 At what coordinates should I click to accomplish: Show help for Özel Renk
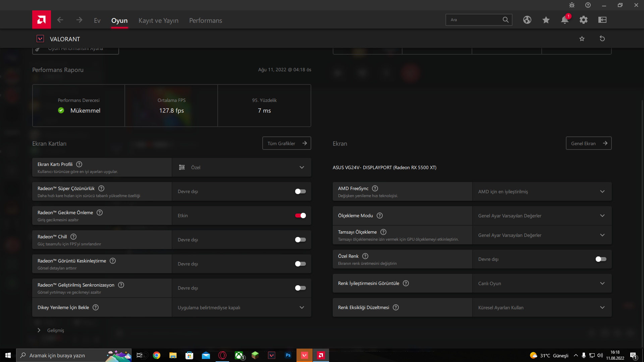click(365, 256)
